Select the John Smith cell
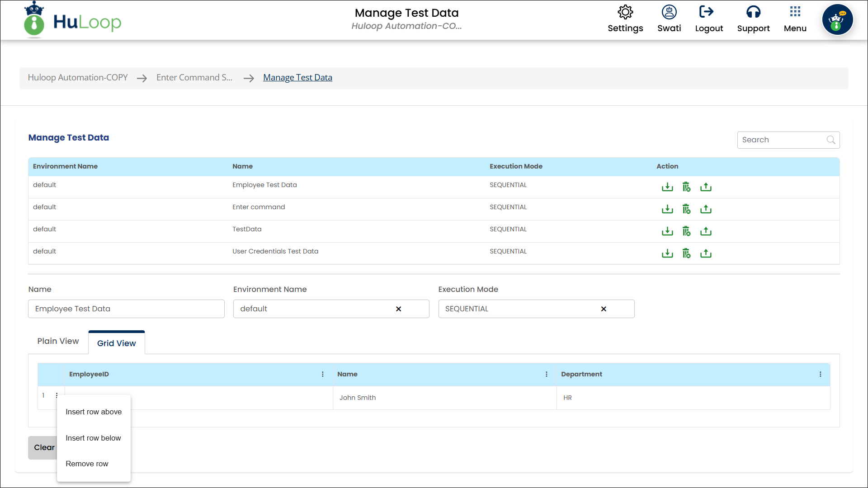This screenshot has height=488, width=868. click(444, 398)
